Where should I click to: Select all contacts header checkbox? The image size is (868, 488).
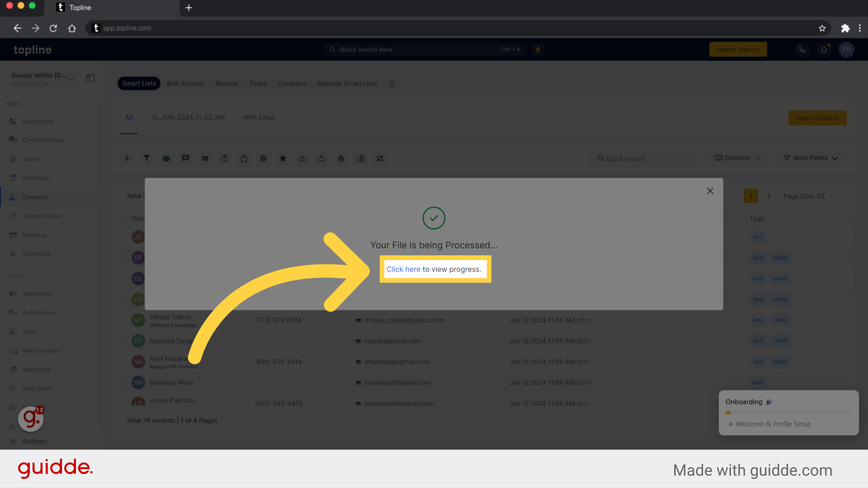pos(123,219)
